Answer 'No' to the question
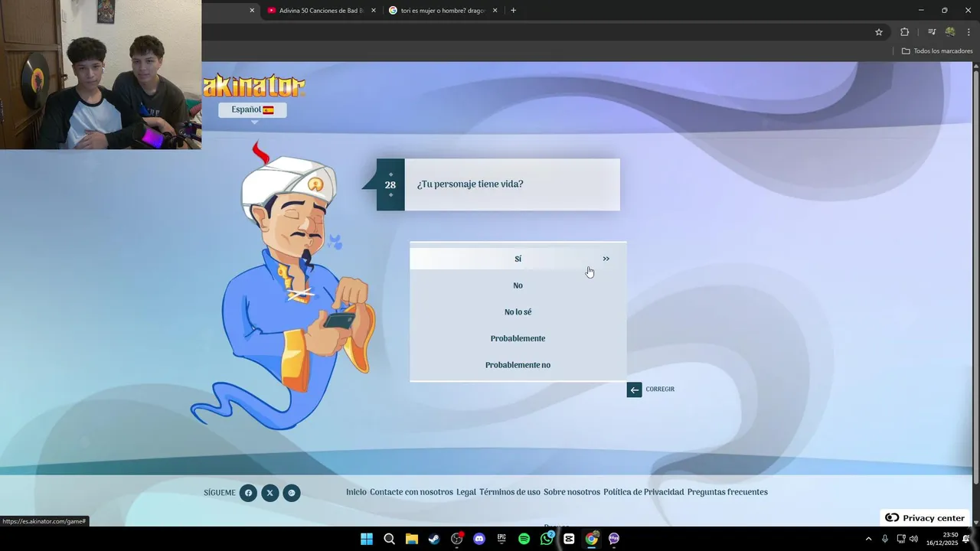 tap(518, 285)
